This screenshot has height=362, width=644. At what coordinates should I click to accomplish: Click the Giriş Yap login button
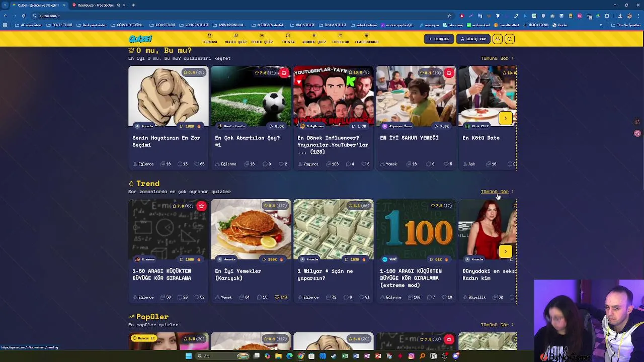pyautogui.click(x=473, y=39)
